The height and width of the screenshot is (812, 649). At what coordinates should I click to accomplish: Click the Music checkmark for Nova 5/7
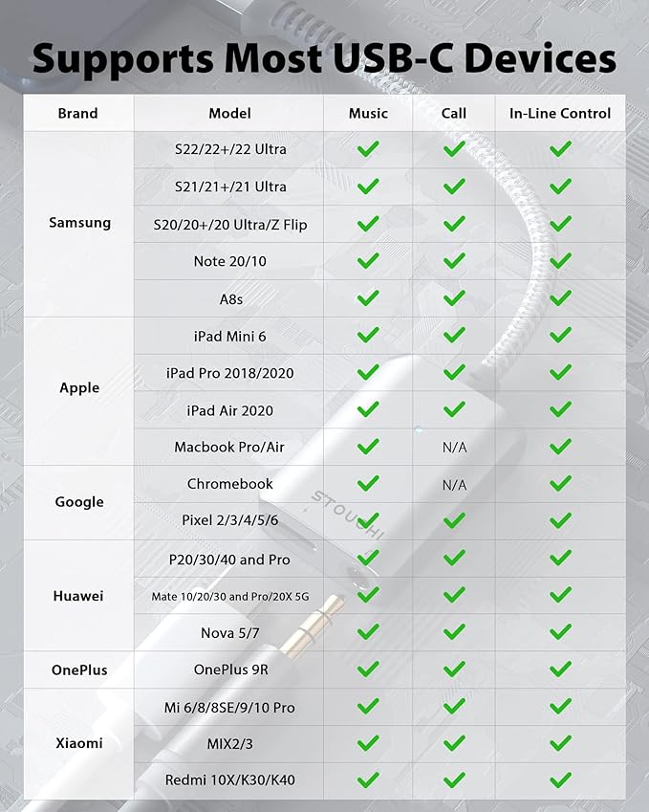point(368,632)
